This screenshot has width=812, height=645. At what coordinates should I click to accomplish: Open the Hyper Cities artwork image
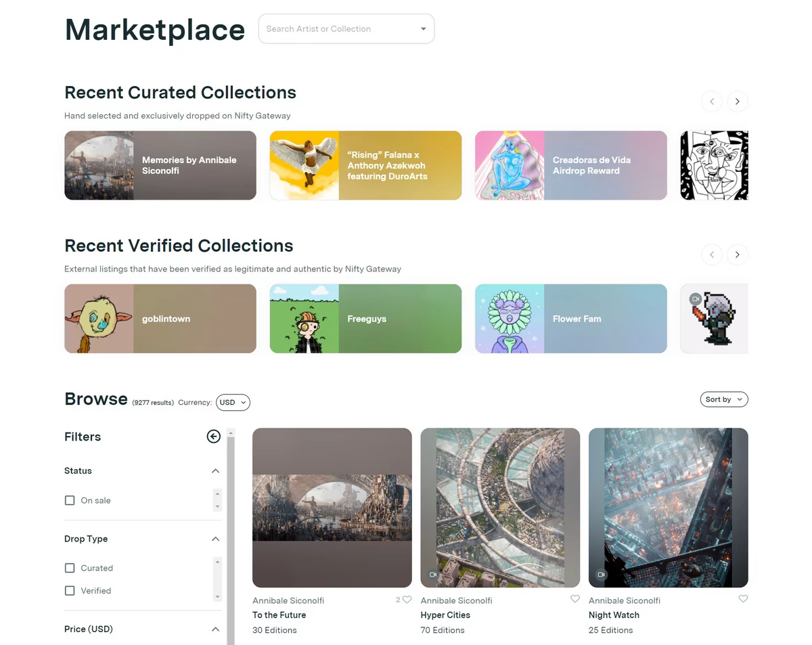point(500,508)
